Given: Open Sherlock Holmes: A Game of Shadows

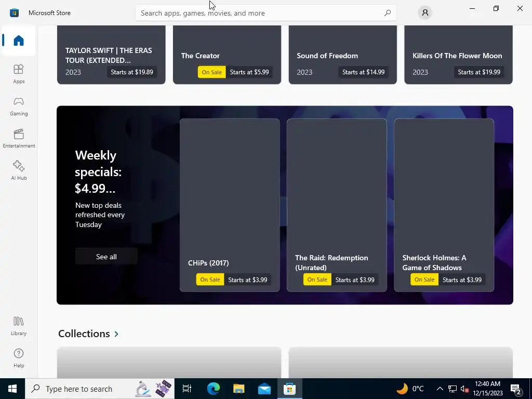Looking at the screenshot, I should click(444, 205).
